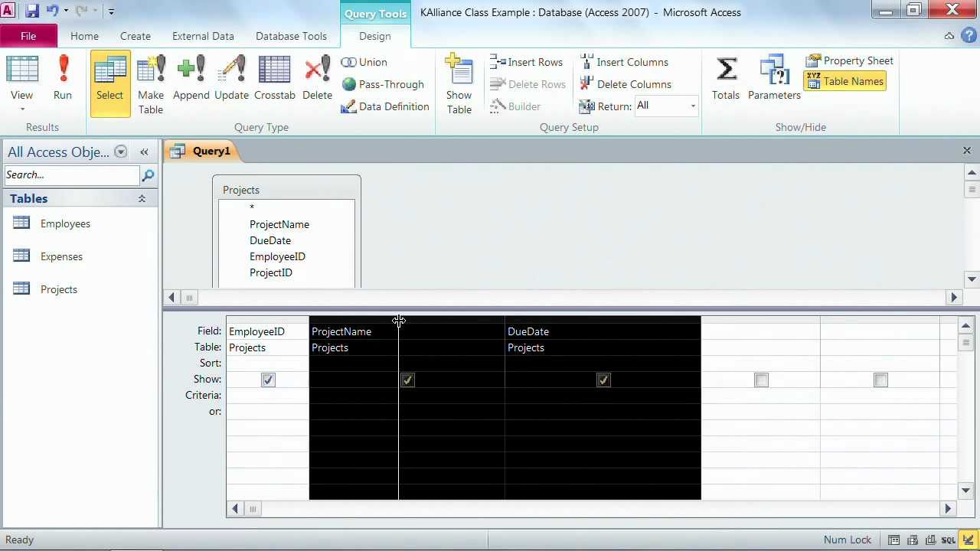Screen dimensions: 980x551
Task: Uncheck Show box for ProjectName column
Action: [x=407, y=380]
